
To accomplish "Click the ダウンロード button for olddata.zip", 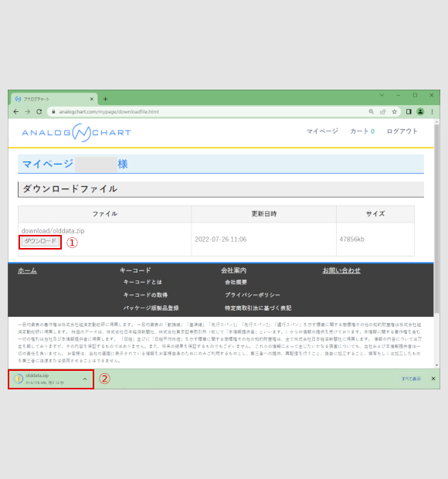I will click(x=40, y=241).
